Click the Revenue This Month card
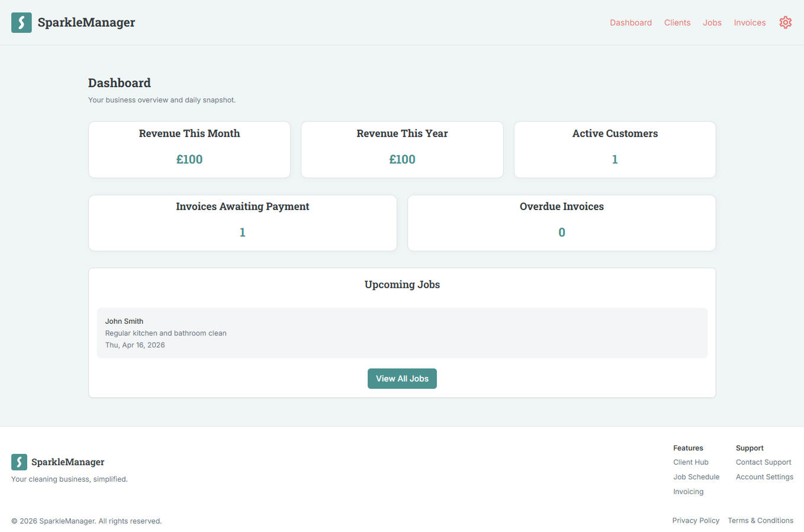 [x=189, y=149]
